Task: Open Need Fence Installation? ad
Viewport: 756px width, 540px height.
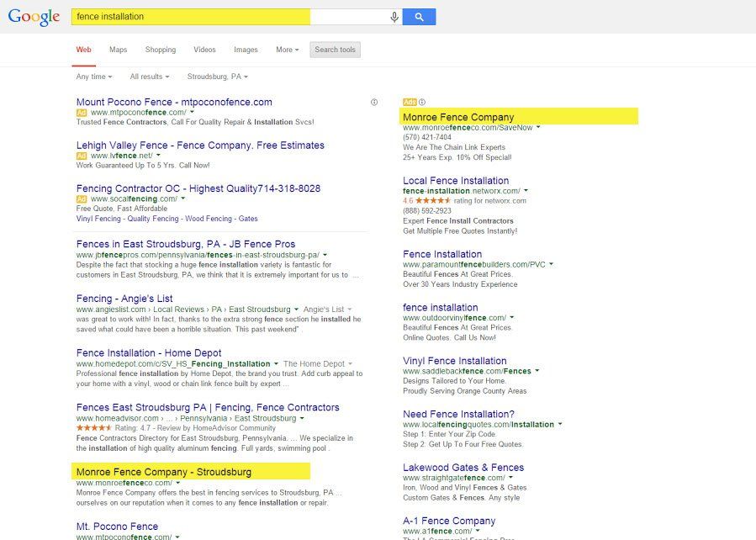Action: click(458, 415)
